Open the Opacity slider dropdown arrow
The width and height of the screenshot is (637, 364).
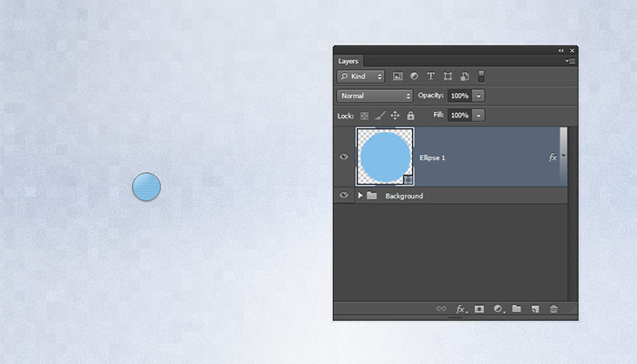coord(479,96)
